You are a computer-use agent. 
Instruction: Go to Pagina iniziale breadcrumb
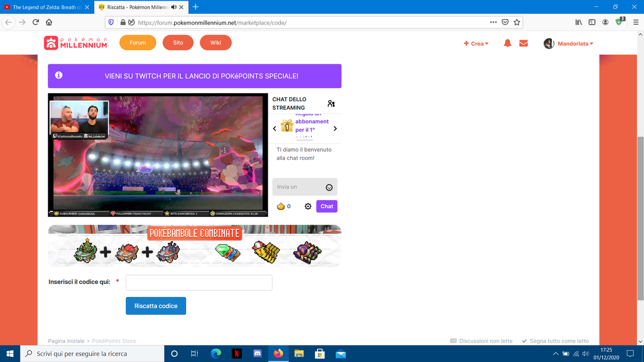tap(66, 341)
